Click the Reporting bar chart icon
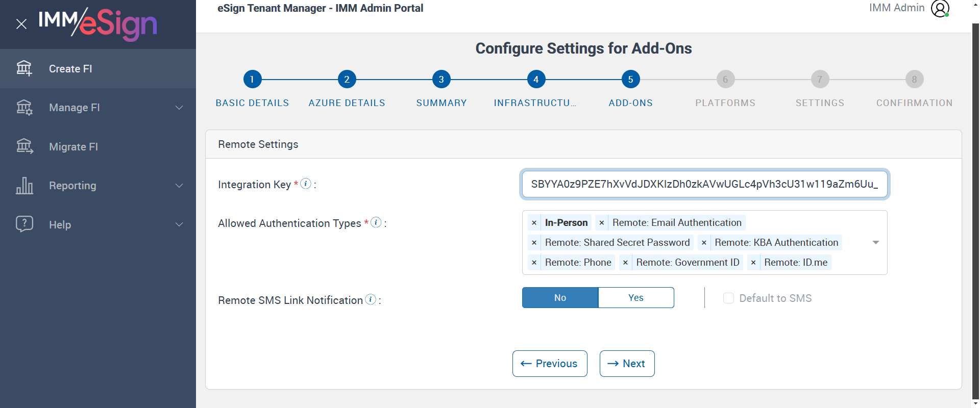Viewport: 980px width, 408px height. click(24, 186)
